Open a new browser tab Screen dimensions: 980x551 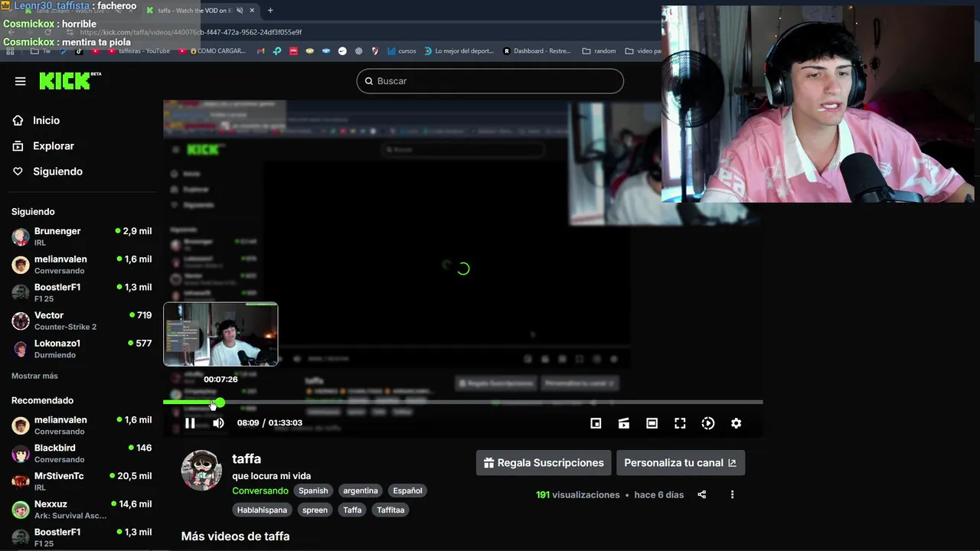270,11
